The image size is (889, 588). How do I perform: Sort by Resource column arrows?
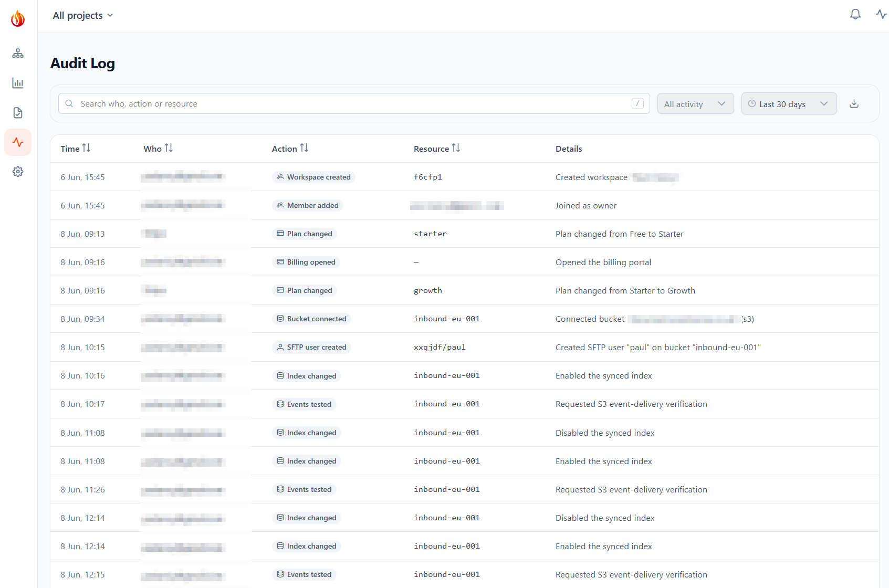[456, 148]
